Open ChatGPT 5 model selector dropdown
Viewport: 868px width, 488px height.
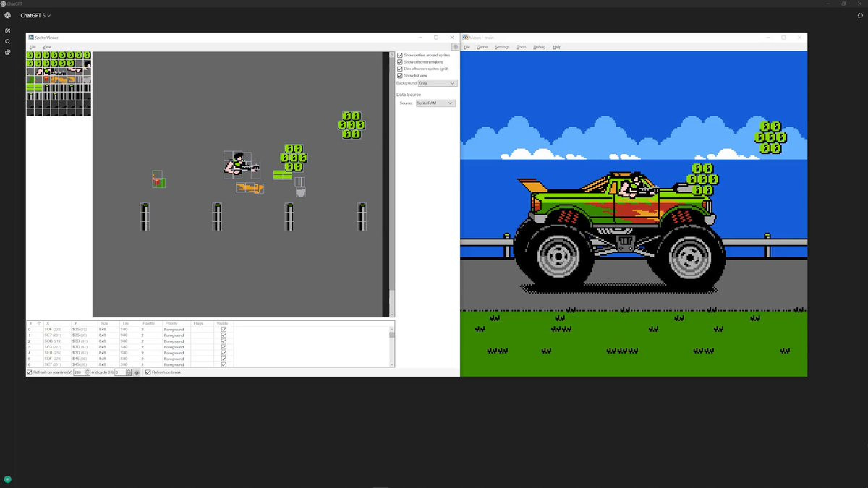(35, 15)
